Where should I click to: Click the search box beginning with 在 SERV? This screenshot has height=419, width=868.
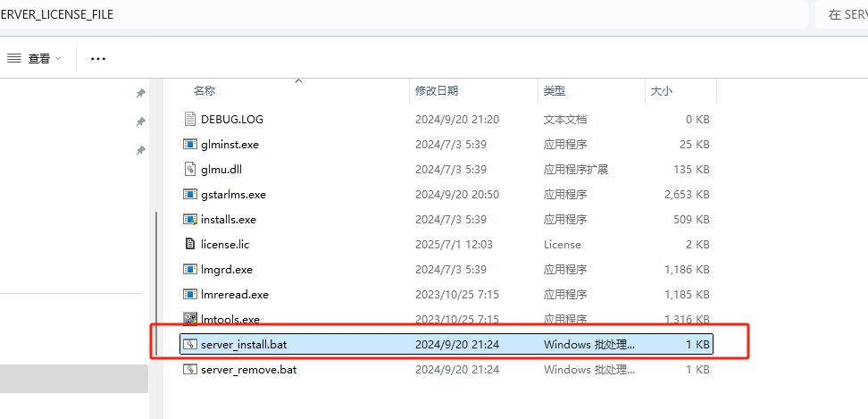point(842,14)
